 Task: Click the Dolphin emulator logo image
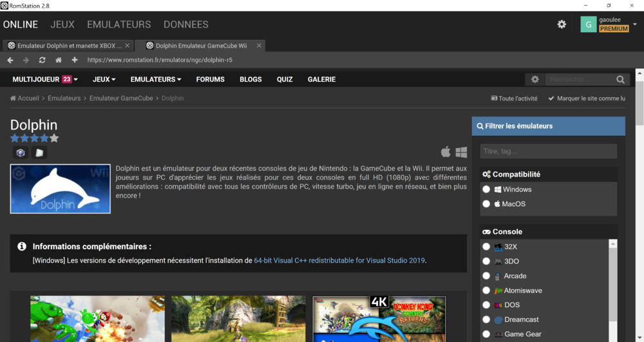click(61, 189)
